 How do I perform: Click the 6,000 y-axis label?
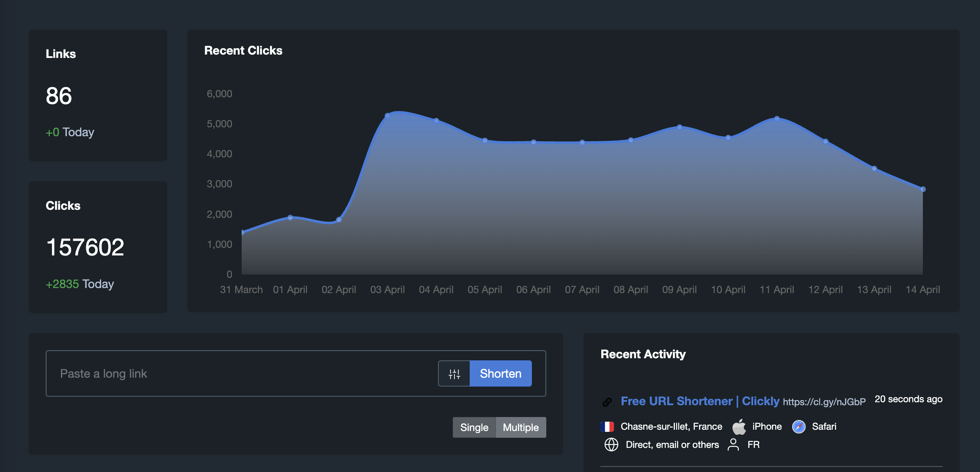click(x=219, y=94)
